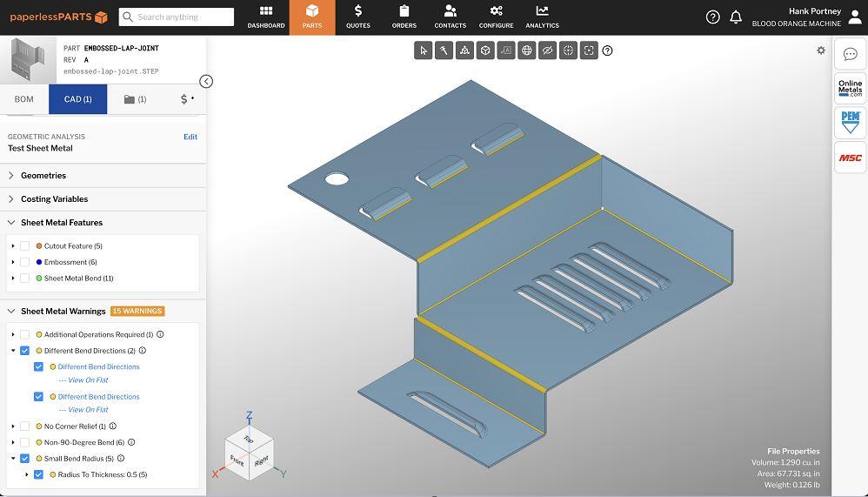The height and width of the screenshot is (497, 868).
Task: Click the 3D cube view icon
Action: (485, 50)
